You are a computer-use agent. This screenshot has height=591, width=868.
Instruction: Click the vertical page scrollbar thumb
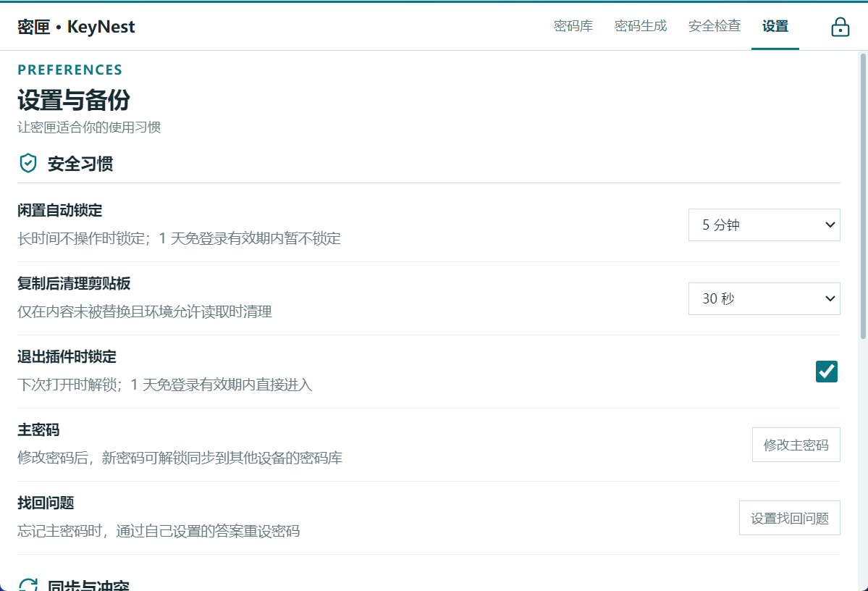click(x=862, y=196)
